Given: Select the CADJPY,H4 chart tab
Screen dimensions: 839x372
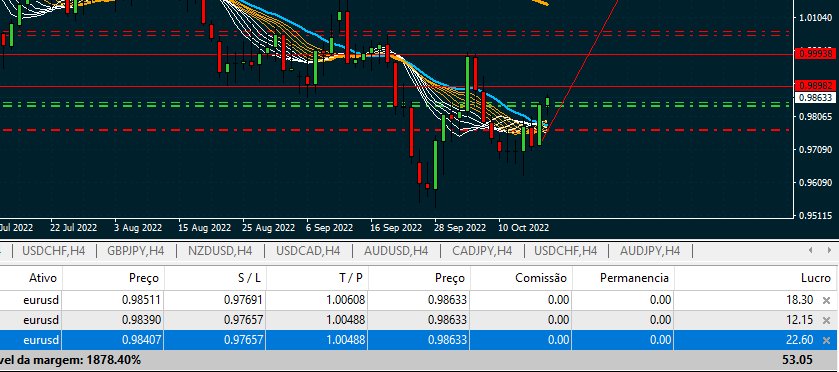Looking at the screenshot, I should point(482,250).
